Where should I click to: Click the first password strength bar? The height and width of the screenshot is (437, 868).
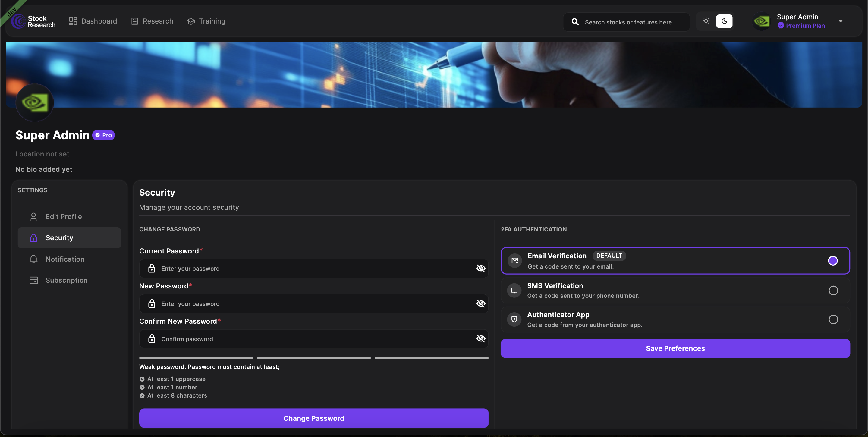click(196, 358)
